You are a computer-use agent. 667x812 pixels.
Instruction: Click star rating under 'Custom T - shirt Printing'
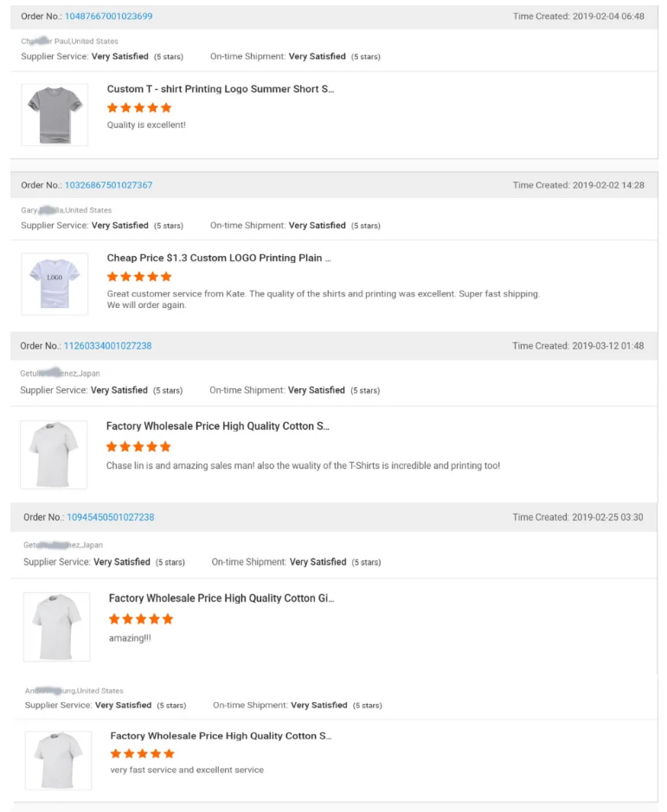coord(139,108)
